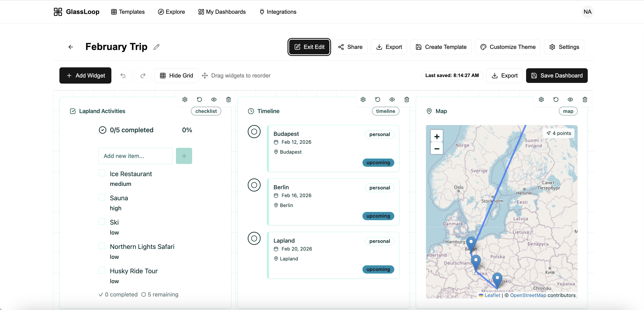Screen dimensions: 644x310
Task: Click Lapland upcoming status badge
Action: pos(378,269)
